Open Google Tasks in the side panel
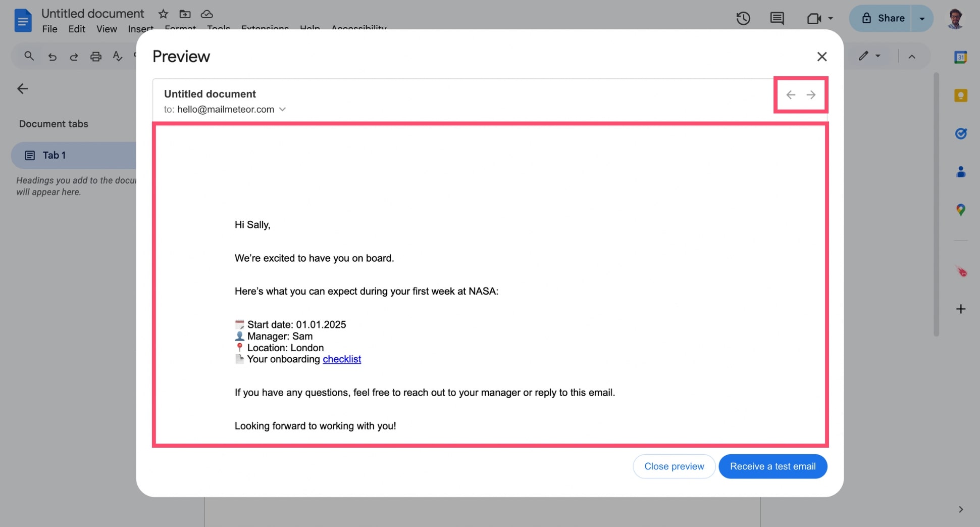 tap(961, 133)
